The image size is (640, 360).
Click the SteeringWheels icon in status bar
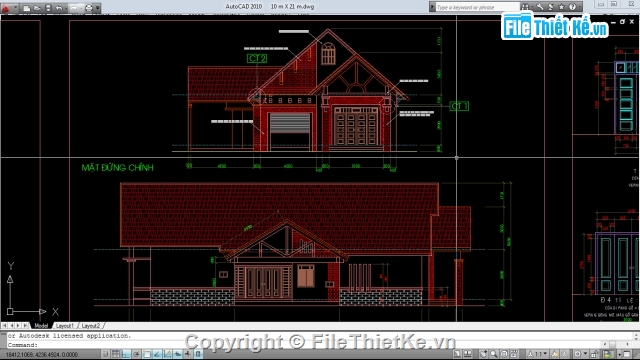504,354
